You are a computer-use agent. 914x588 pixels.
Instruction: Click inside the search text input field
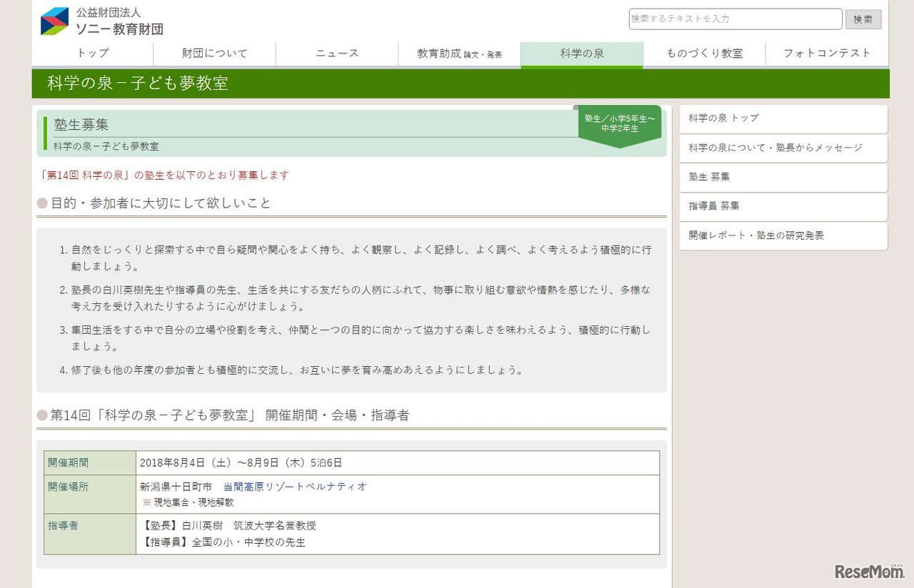[735, 19]
